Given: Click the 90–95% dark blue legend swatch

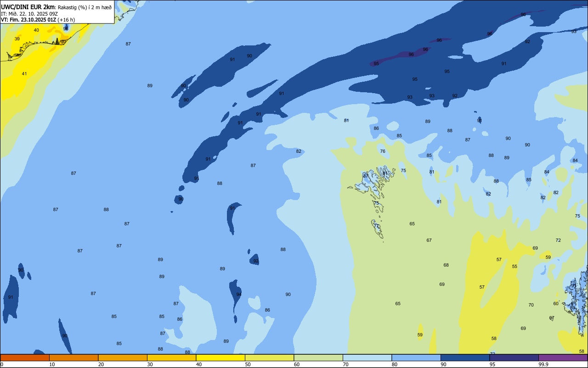Looking at the screenshot, I should coord(465,357).
